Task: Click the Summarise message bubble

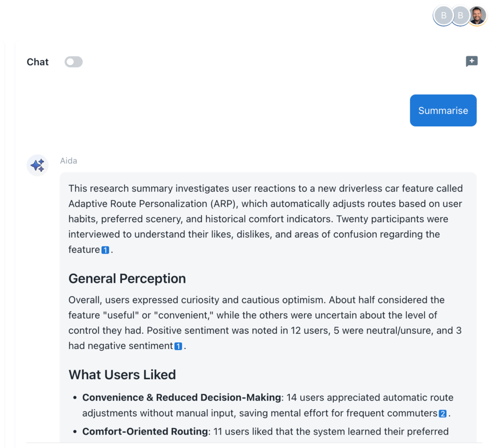Action: click(443, 110)
